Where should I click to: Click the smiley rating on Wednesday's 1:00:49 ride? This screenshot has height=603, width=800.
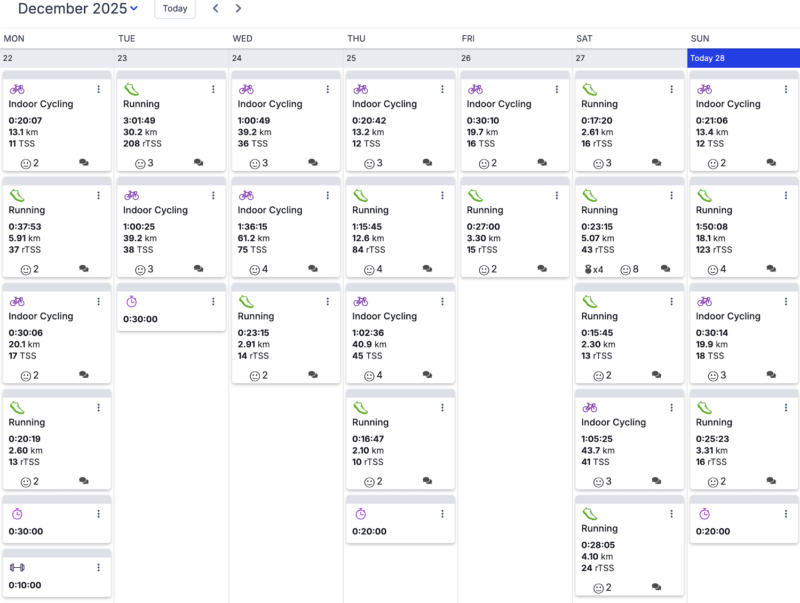255,163
